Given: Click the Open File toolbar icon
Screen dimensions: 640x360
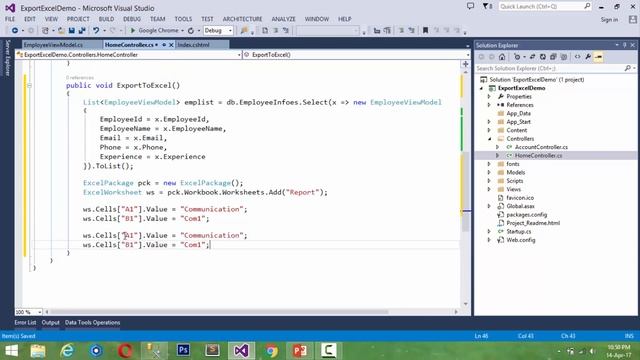Looking at the screenshot, I should [x=61, y=31].
